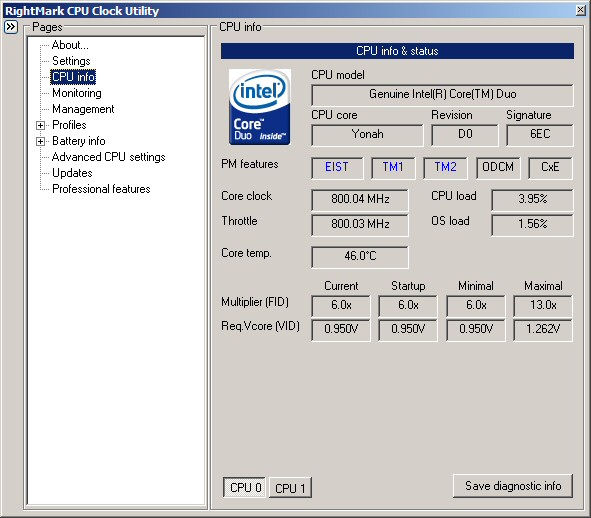The width and height of the screenshot is (591, 518).
Task: Click the Current multiplier value '6.0x'
Action: pos(341,306)
